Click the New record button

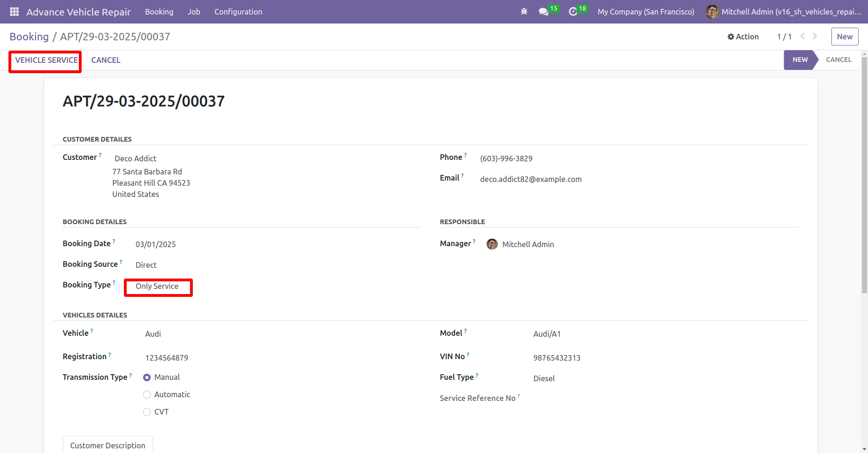tap(845, 37)
